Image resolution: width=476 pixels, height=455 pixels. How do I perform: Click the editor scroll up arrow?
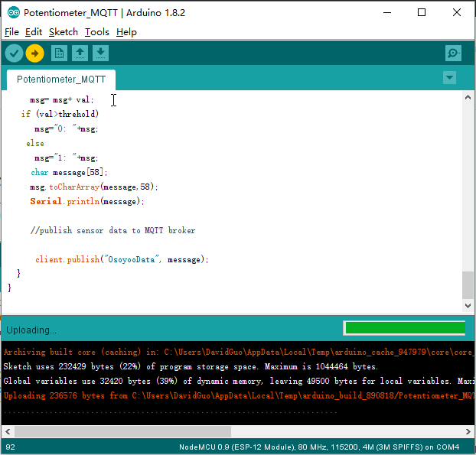468,97
